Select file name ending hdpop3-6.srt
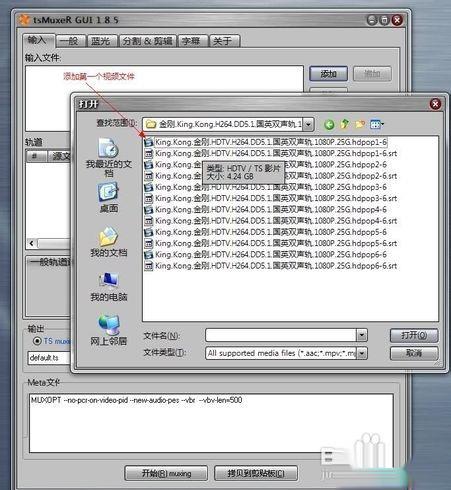 [x=276, y=199]
